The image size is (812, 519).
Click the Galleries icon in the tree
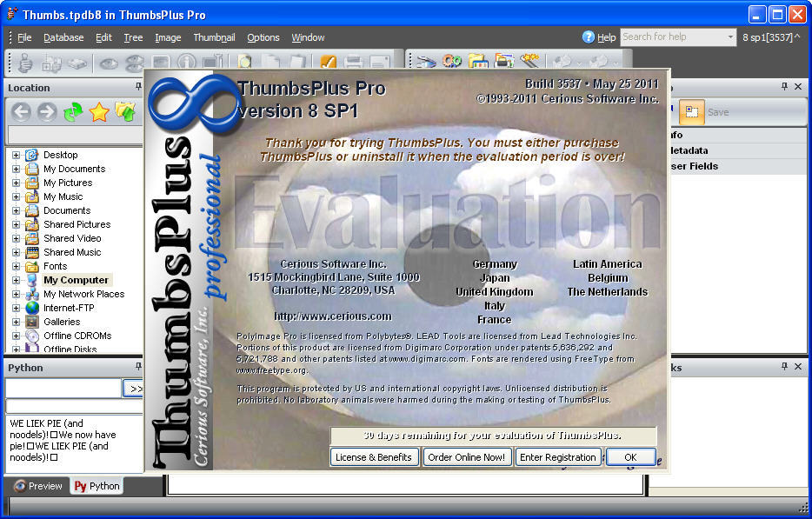pyautogui.click(x=32, y=322)
